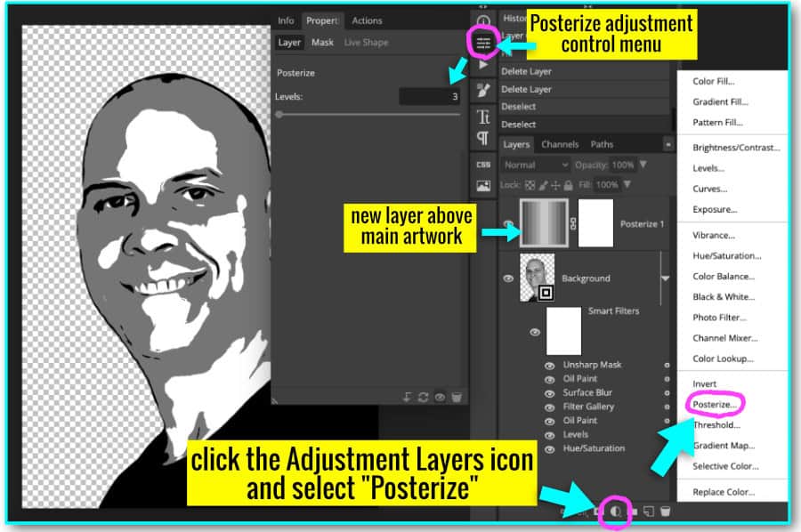
Task: Open the Actions play-arrow panel icon
Action: click(x=483, y=65)
